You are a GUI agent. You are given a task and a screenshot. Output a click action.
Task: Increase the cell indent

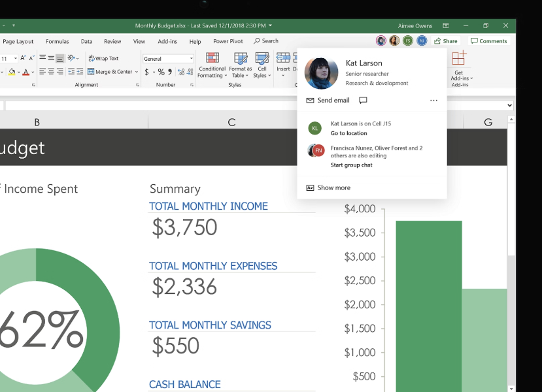coord(80,71)
